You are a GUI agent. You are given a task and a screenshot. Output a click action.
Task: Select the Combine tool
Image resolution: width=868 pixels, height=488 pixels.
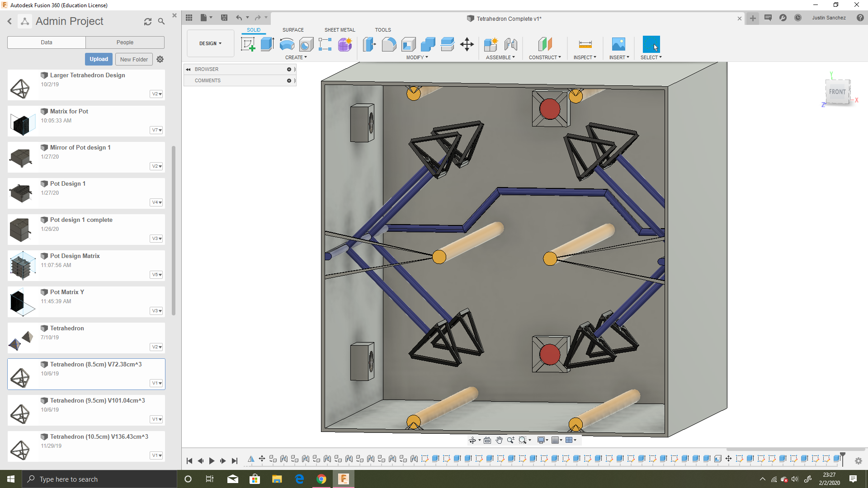click(x=428, y=44)
